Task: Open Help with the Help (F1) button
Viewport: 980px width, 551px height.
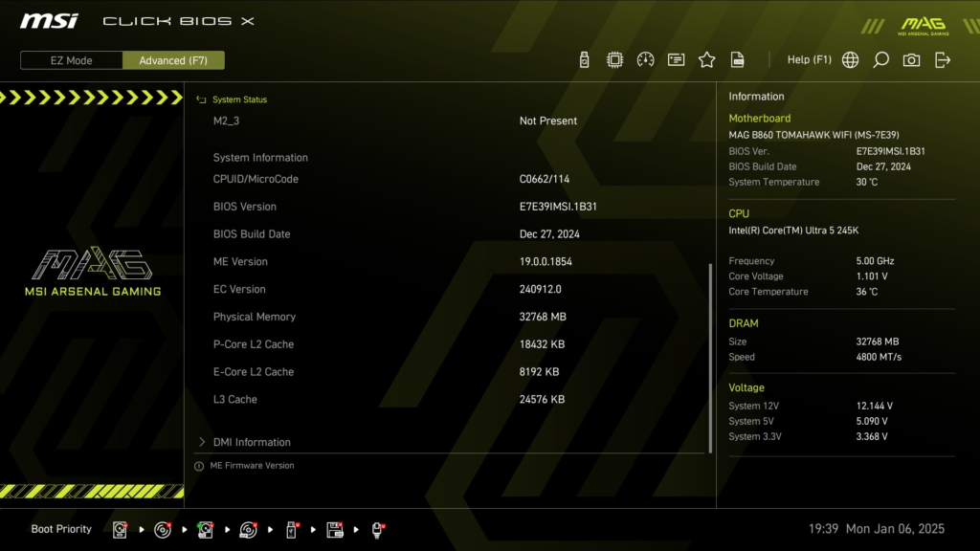Action: click(x=810, y=59)
